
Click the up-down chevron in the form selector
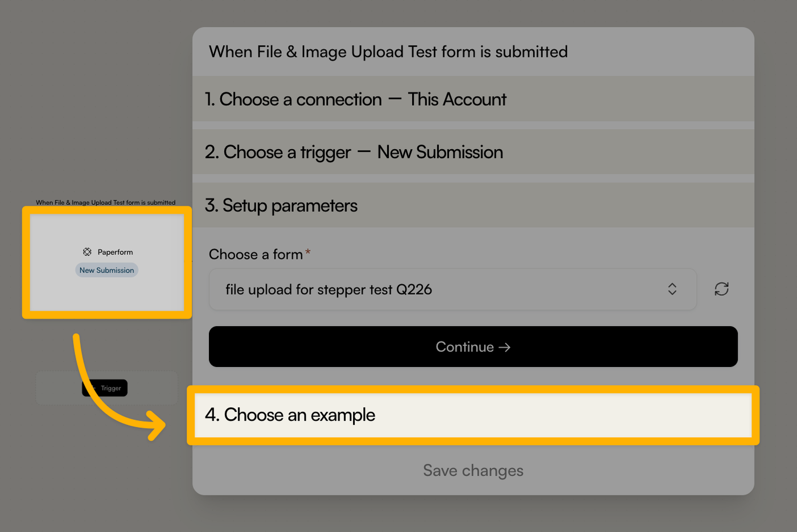672,289
